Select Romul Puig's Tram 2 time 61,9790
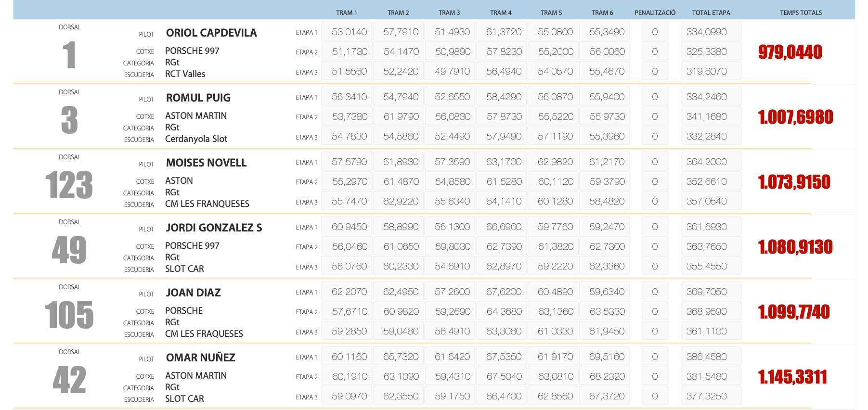 [x=401, y=117]
